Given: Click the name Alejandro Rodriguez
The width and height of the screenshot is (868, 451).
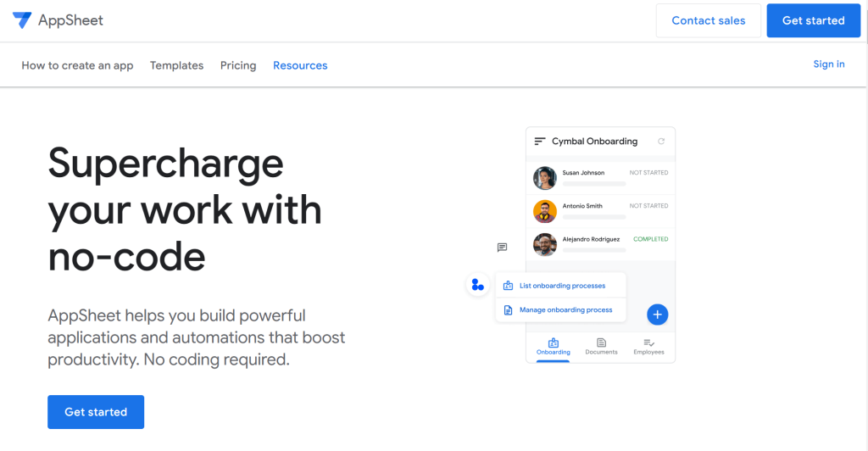Looking at the screenshot, I should click(x=591, y=239).
